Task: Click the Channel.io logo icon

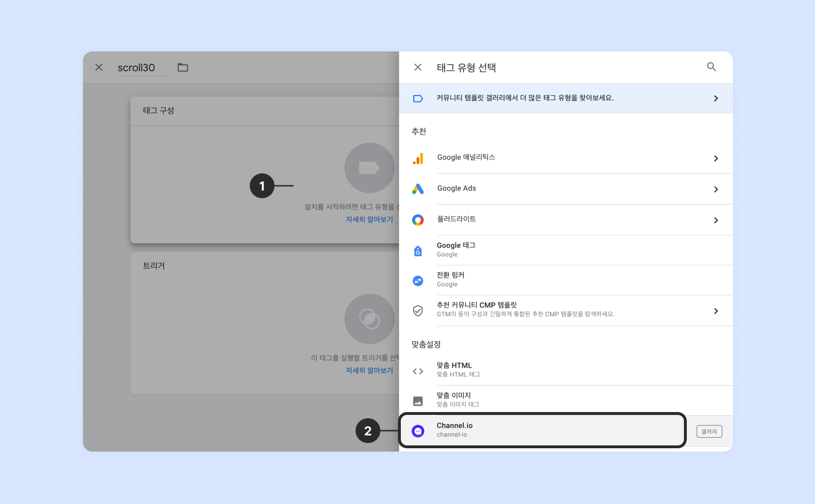Action: pyautogui.click(x=418, y=431)
